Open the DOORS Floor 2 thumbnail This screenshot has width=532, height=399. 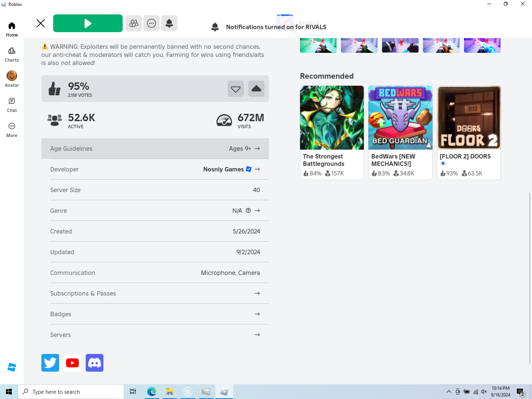469,118
